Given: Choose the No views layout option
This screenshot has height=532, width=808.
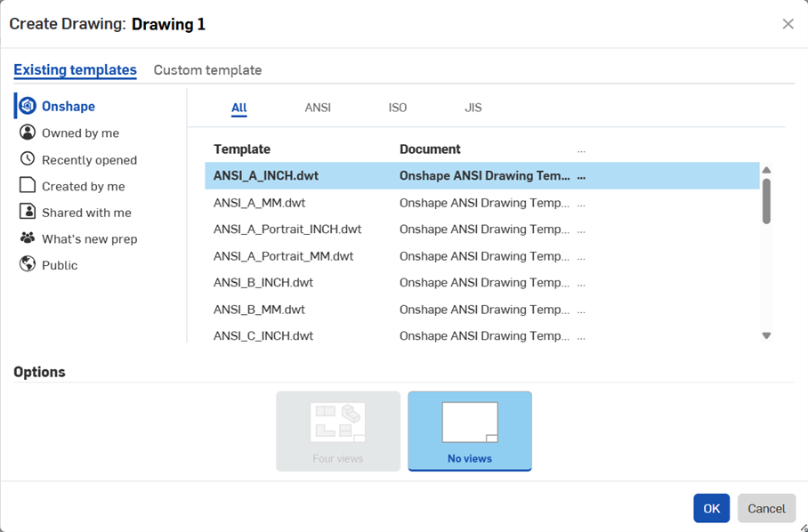Looking at the screenshot, I should (x=470, y=431).
